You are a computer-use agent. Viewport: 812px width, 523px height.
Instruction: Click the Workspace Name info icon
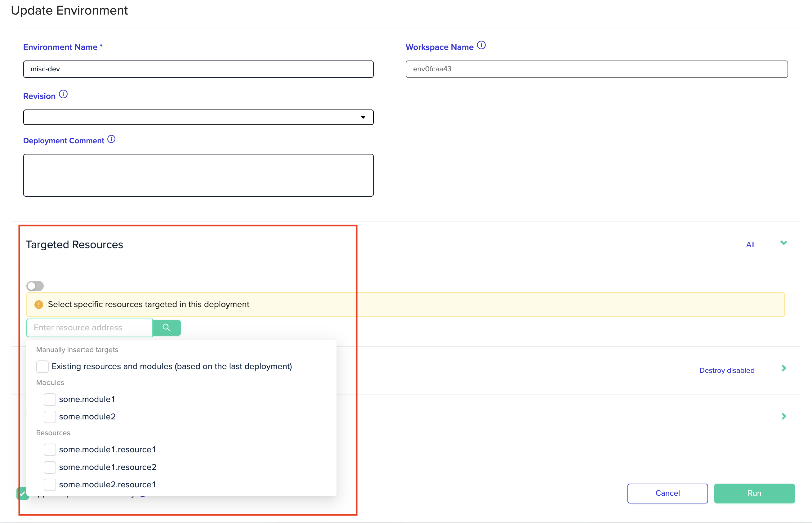[x=481, y=45]
